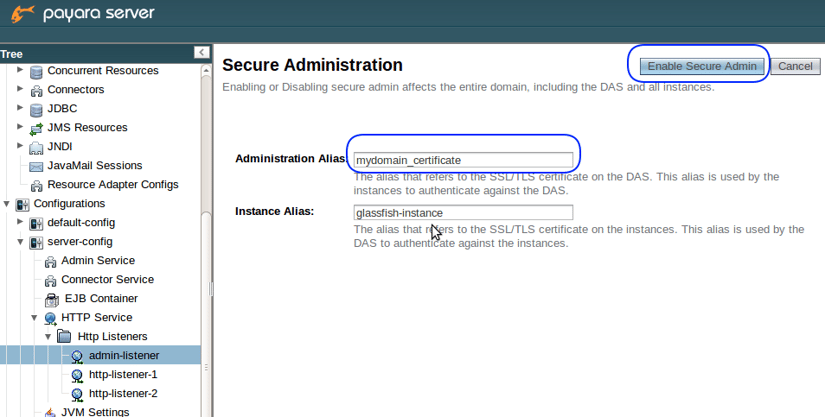Click the Admin Service icon
The image size is (825, 417).
[x=50, y=261]
